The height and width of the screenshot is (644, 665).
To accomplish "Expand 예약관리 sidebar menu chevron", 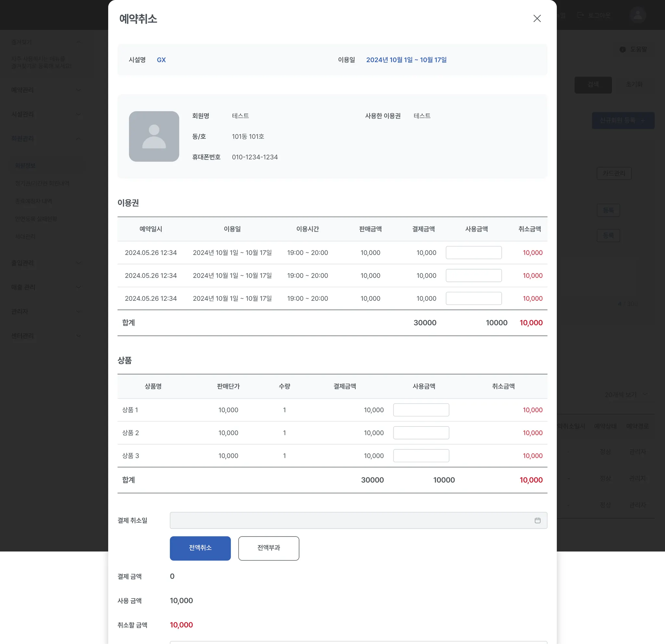I will 78,90.
